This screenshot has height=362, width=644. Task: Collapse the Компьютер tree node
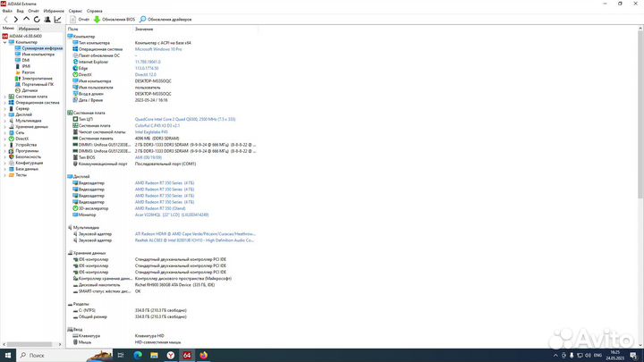(5, 42)
